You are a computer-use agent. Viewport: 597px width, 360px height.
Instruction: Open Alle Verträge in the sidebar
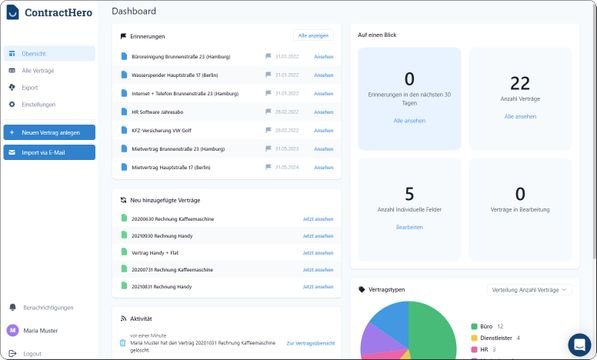tap(49, 70)
